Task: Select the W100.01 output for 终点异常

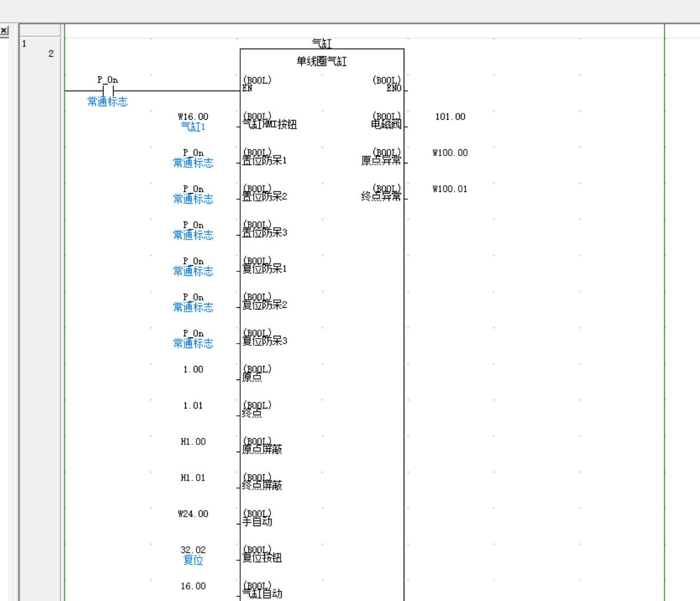Action: click(450, 189)
